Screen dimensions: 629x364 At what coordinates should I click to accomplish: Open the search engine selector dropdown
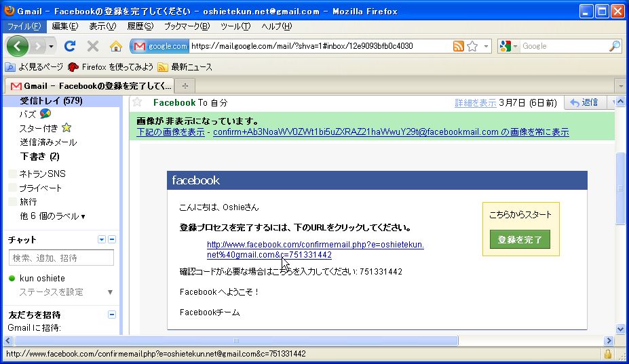point(508,46)
